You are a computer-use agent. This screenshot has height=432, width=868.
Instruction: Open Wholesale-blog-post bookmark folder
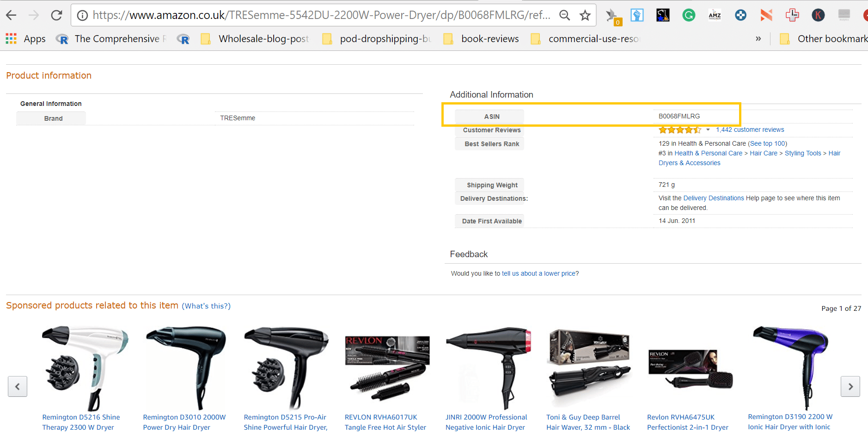255,39
